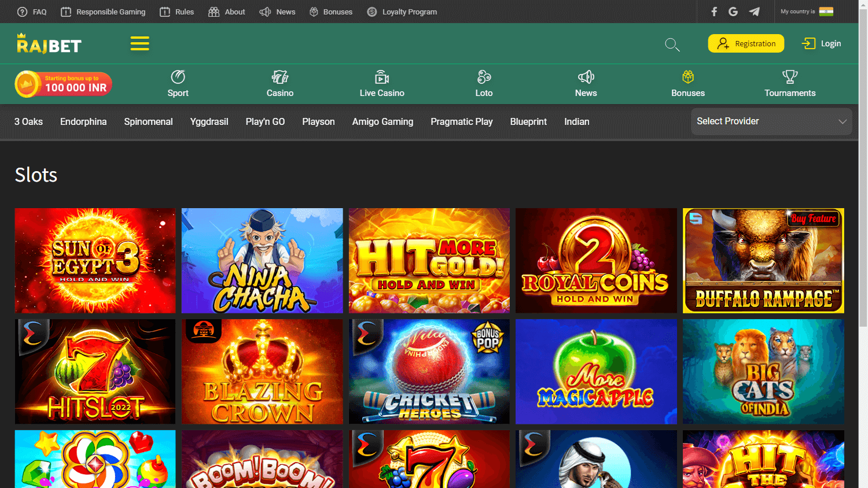Click the RAJBET logo
The image size is (868, 488).
point(49,43)
